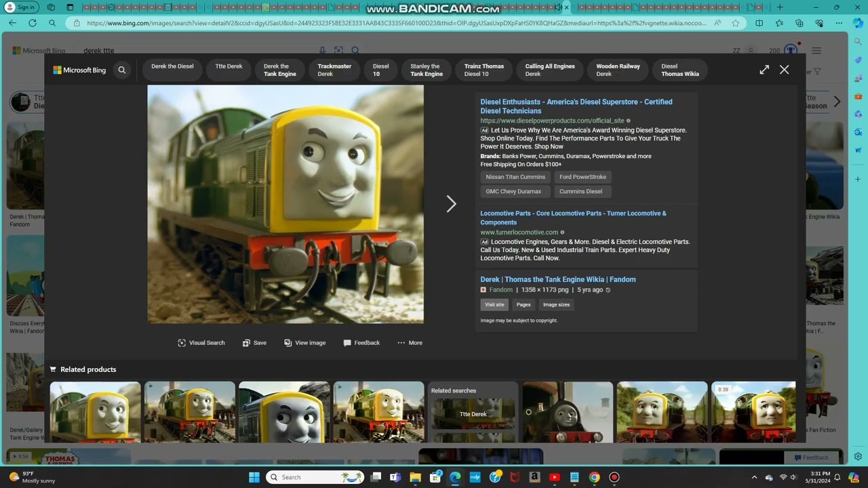Select the 'Wooden Railway Derek' chip
This screenshot has width=868, height=488.
(x=618, y=70)
